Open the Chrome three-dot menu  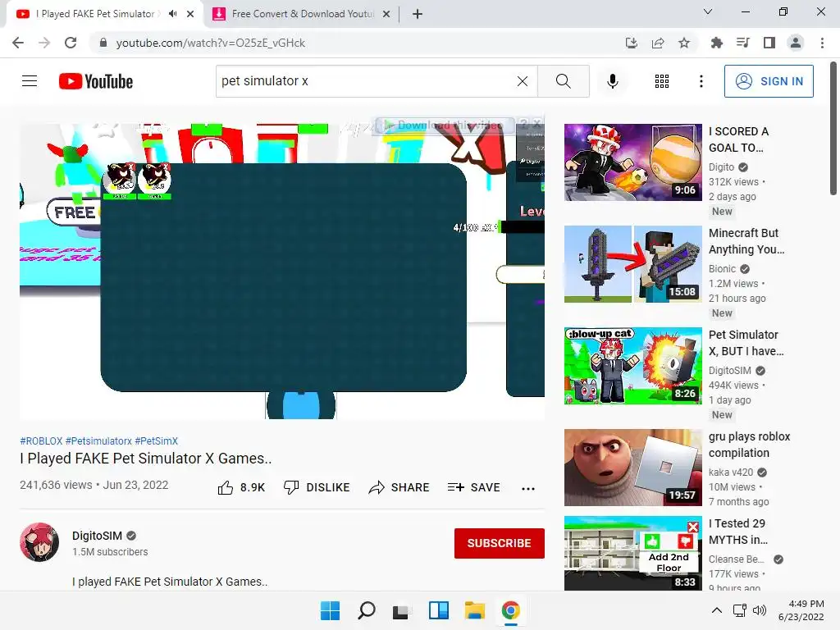tap(822, 43)
